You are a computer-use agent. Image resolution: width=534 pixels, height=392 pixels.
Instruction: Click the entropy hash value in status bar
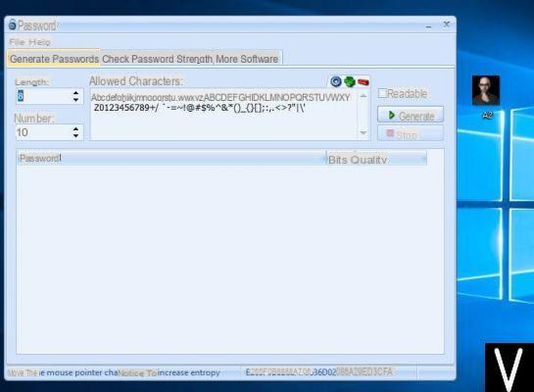pos(319,371)
